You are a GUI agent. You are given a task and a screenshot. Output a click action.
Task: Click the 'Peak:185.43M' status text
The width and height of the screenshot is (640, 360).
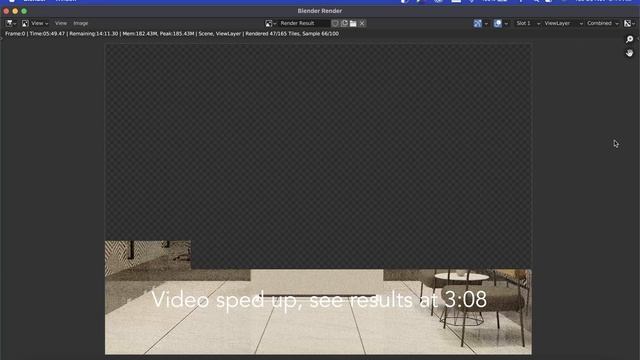pos(177,34)
